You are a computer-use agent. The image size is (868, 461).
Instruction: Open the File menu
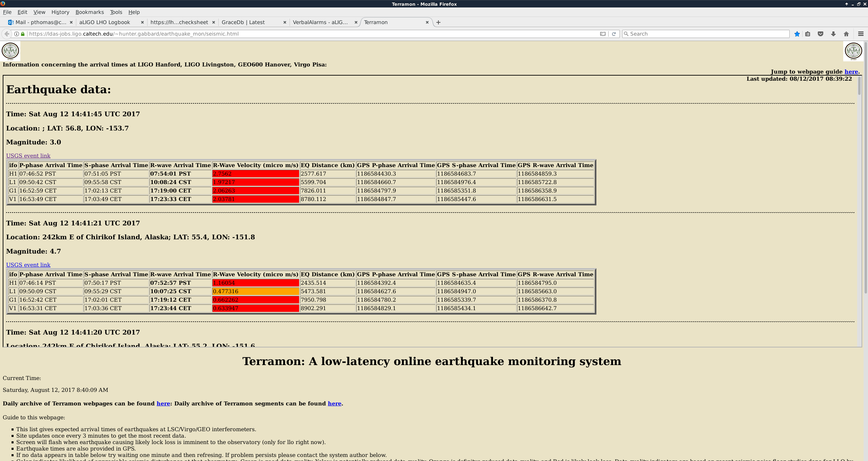coord(7,12)
